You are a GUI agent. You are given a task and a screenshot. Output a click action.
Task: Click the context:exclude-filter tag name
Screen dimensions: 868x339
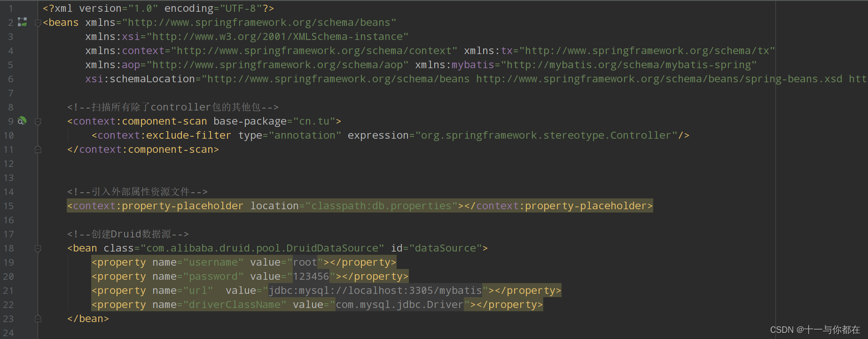pos(164,135)
